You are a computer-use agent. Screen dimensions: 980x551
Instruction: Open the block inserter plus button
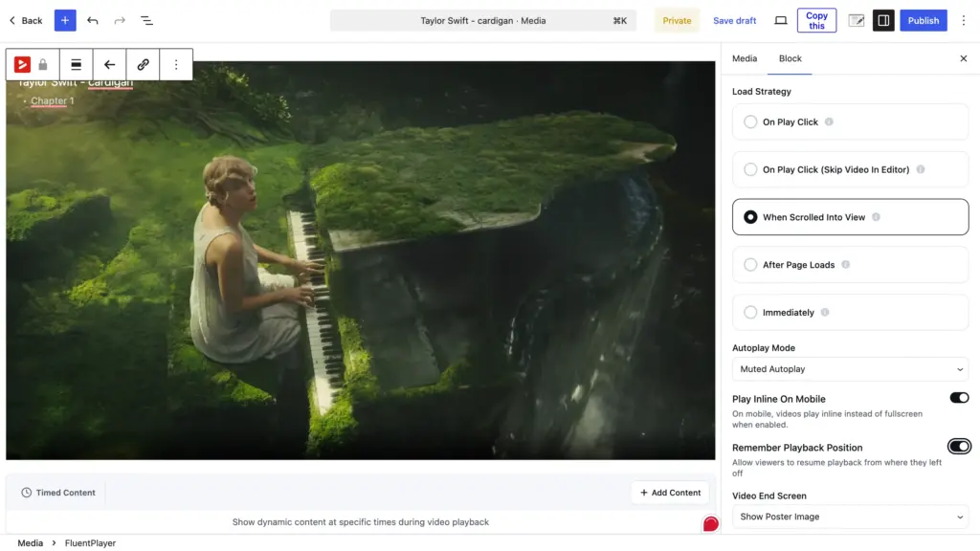pyautogui.click(x=65, y=21)
